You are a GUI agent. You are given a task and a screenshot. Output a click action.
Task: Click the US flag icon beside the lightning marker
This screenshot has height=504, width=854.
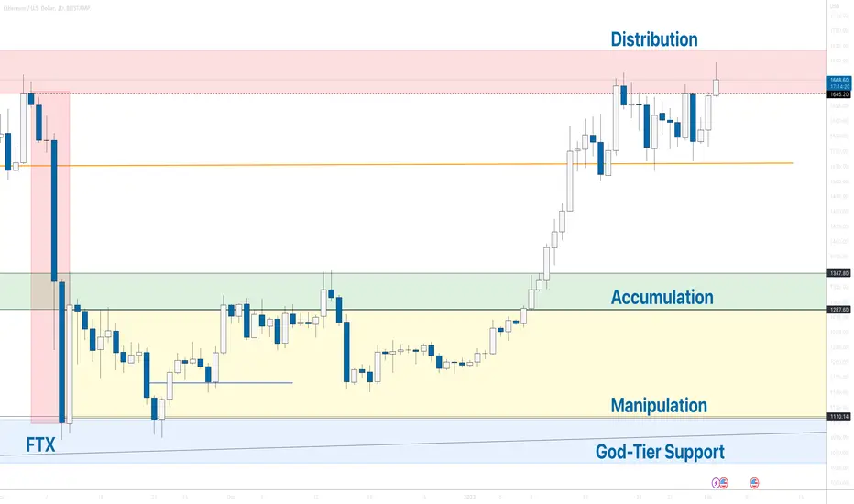tap(725, 481)
